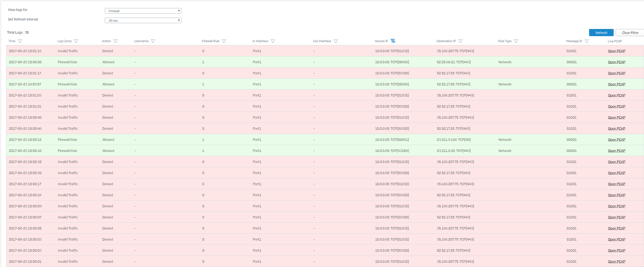Image resolution: width=644 pixels, height=267 pixels.
Task: Click destination 52.25.60.21 :TCP[443]
Action: (x=453, y=62)
